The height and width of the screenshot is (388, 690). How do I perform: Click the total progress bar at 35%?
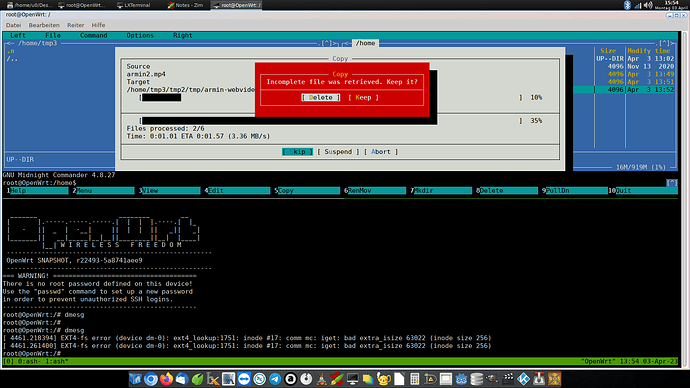coord(331,121)
